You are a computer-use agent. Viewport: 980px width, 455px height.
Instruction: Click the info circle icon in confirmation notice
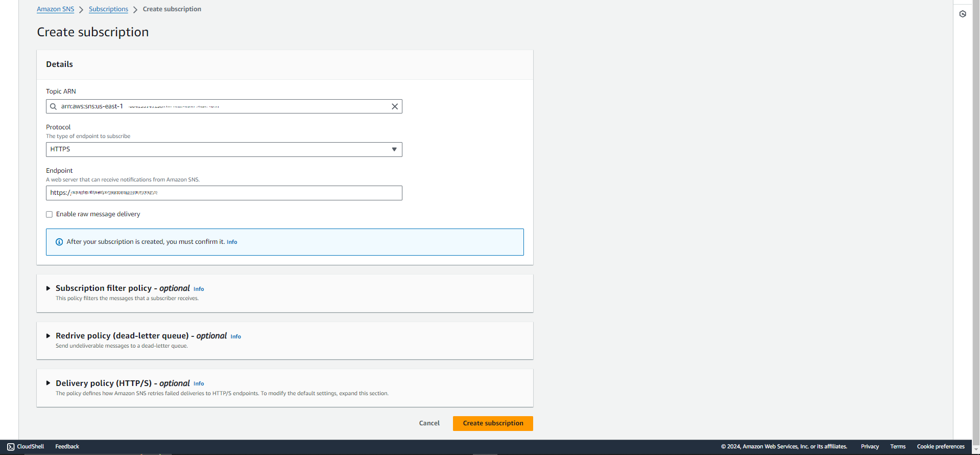(x=59, y=242)
